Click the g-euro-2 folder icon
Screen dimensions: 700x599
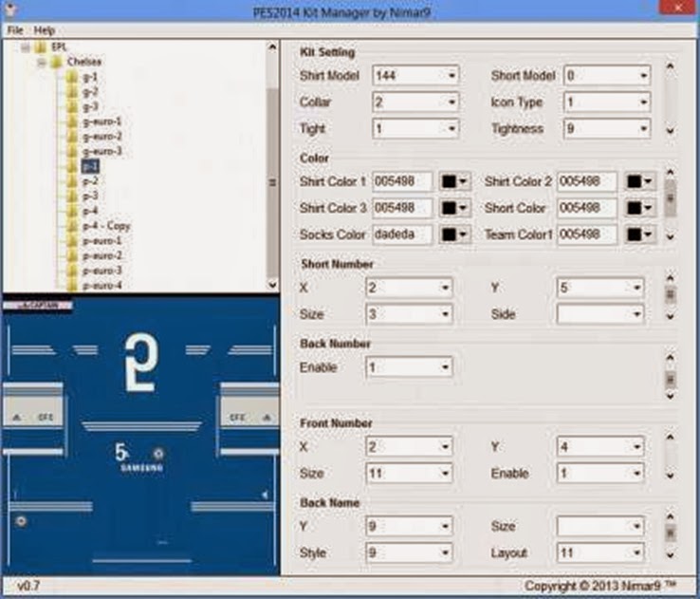[x=72, y=137]
